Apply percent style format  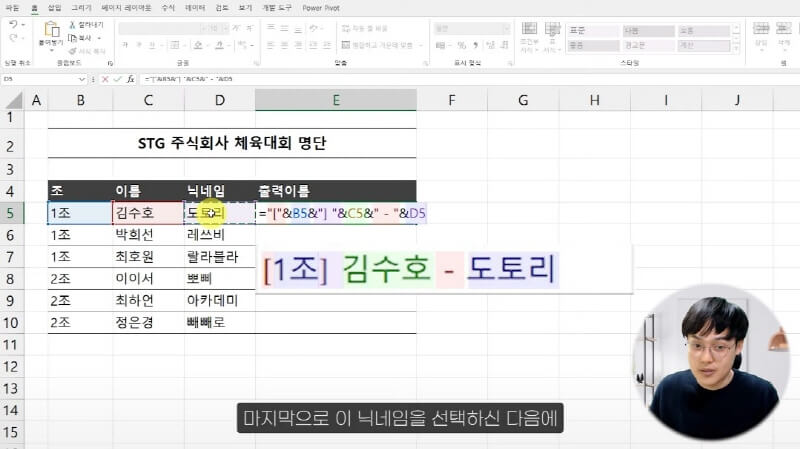click(462, 45)
